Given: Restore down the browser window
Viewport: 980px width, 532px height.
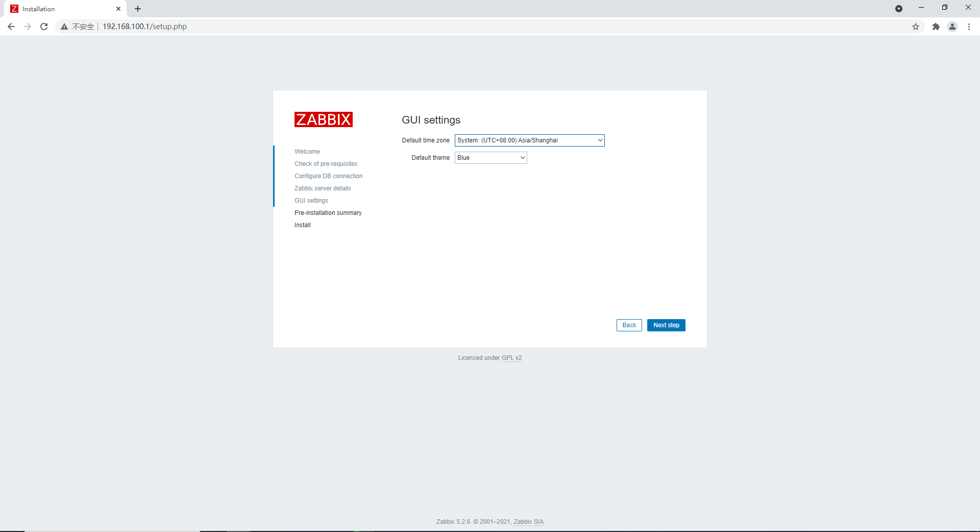Looking at the screenshot, I should pyautogui.click(x=945, y=8).
